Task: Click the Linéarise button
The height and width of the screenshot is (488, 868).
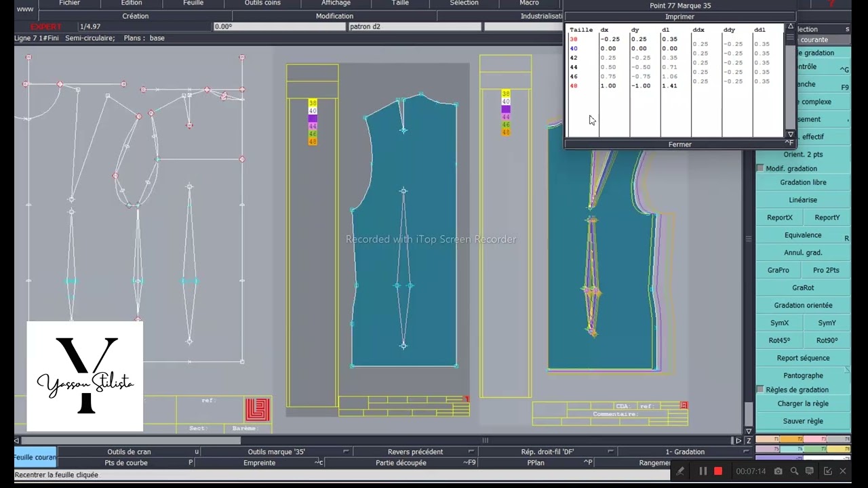Action: [x=803, y=200]
